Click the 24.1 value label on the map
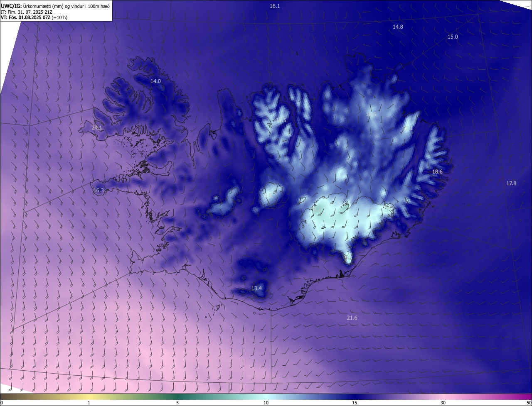Screen dimensions: 532x406 [x=97, y=128]
